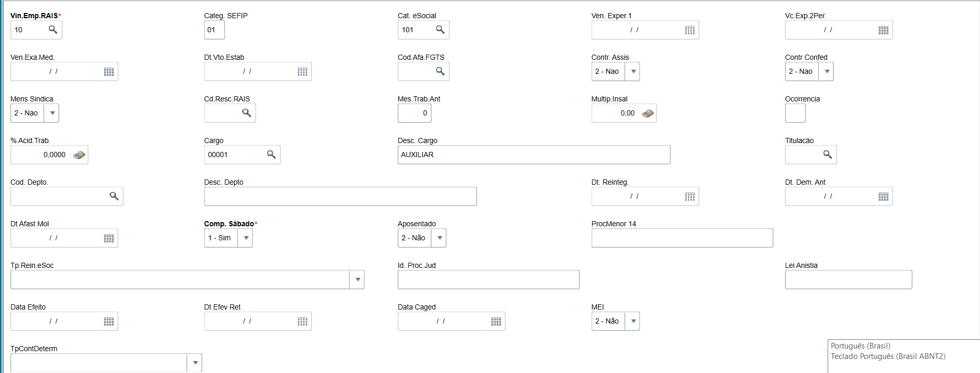Viewport: 980px width, 373px height.
Task: Open lookup search for Vin.Emp.RAIS field
Action: (x=53, y=30)
